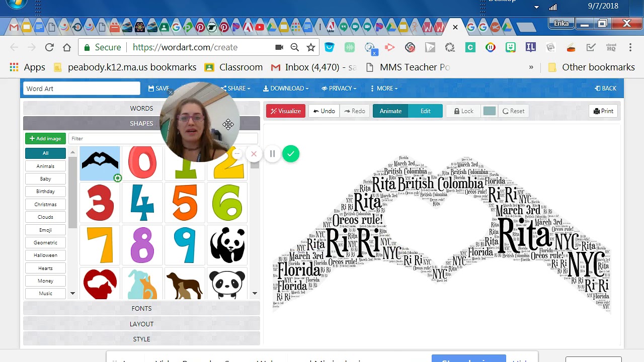Select the All shapes category
Image resolution: width=644 pixels, height=362 pixels.
click(x=45, y=153)
